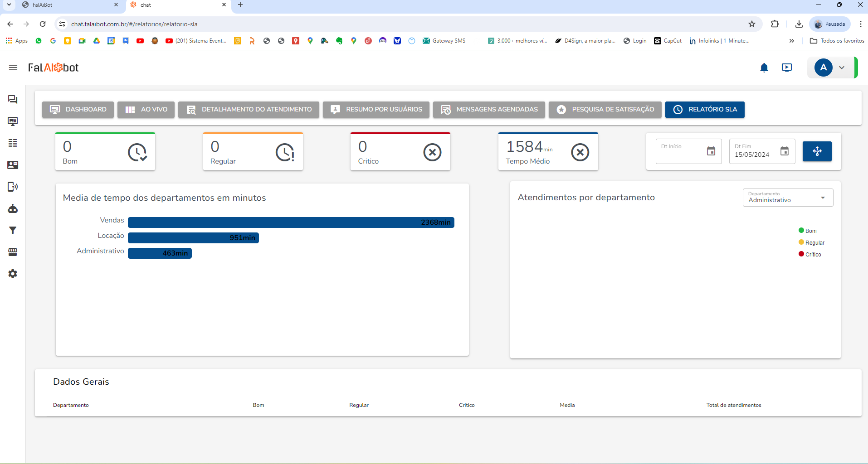Click the Bom column header in Dados Gerais
The image size is (868, 464).
point(258,405)
